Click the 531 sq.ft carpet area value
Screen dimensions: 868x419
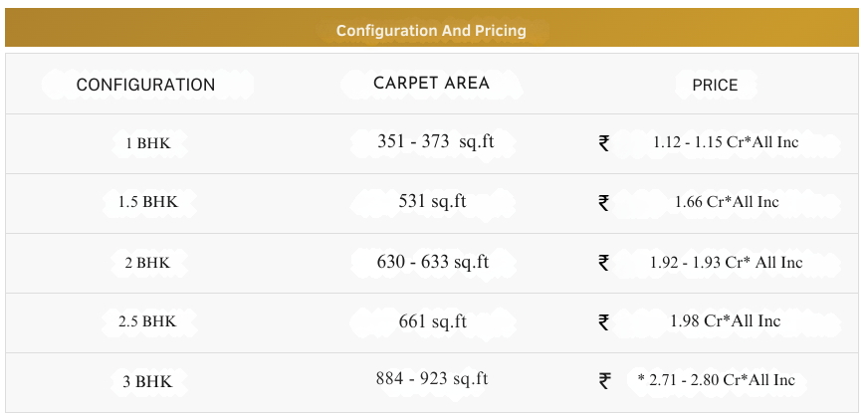point(432,202)
